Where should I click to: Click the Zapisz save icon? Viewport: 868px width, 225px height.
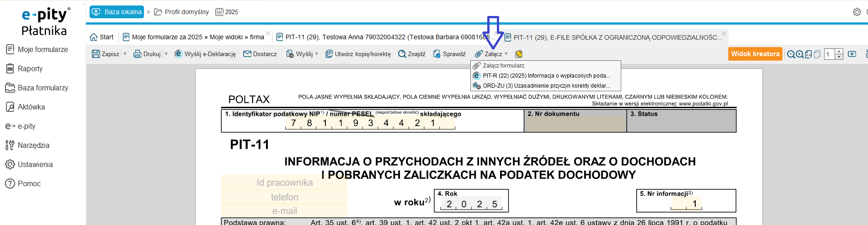click(96, 54)
